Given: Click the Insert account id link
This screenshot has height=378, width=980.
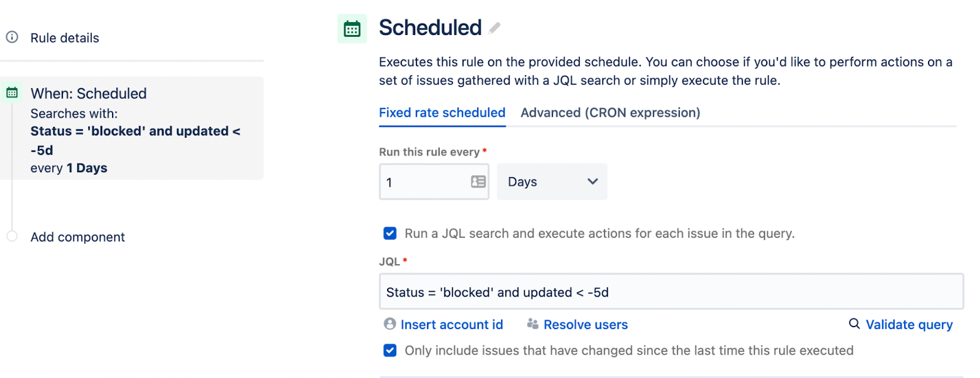Looking at the screenshot, I should 451,324.
